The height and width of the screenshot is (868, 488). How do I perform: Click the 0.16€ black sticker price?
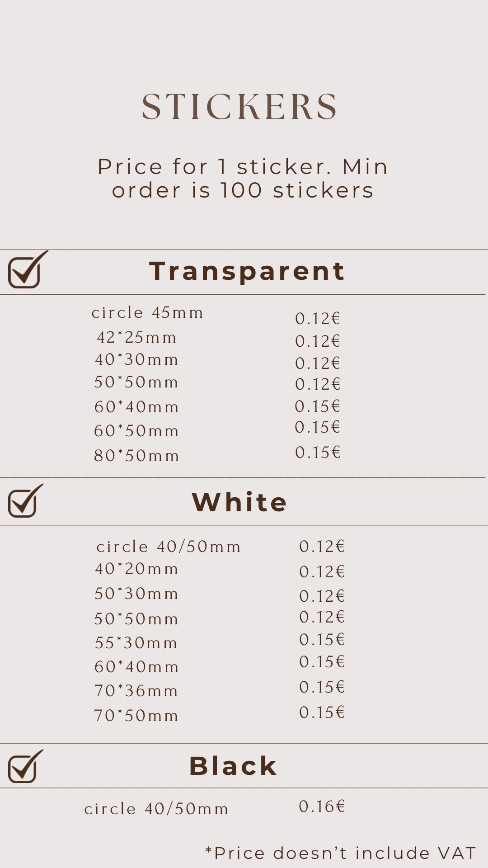(322, 806)
